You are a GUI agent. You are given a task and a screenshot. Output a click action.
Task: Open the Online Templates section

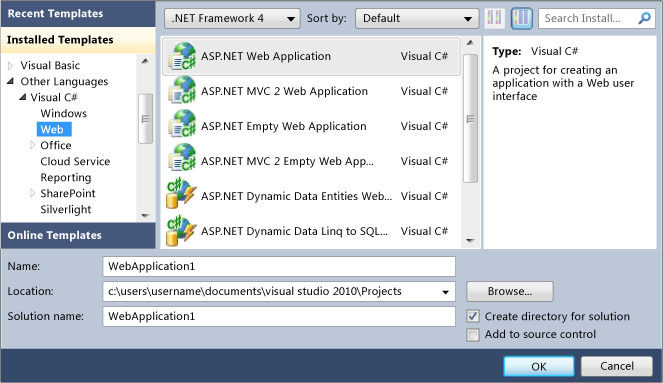[x=78, y=235]
